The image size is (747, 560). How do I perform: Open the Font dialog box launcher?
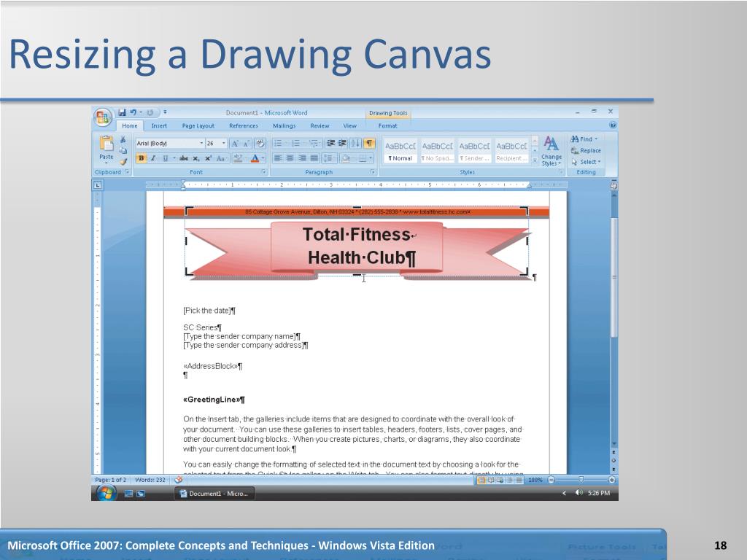click(x=263, y=172)
